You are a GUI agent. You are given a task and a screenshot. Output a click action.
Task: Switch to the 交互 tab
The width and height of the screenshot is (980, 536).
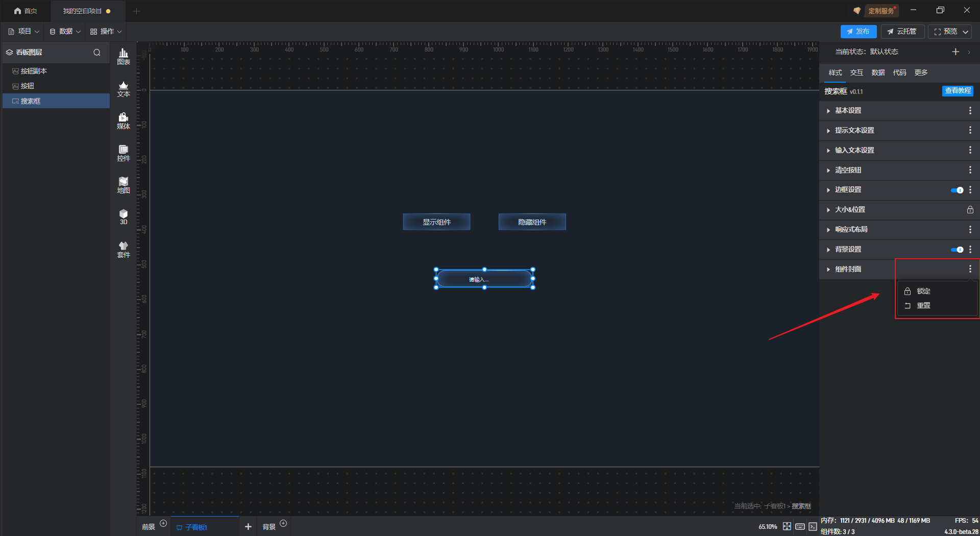click(856, 72)
